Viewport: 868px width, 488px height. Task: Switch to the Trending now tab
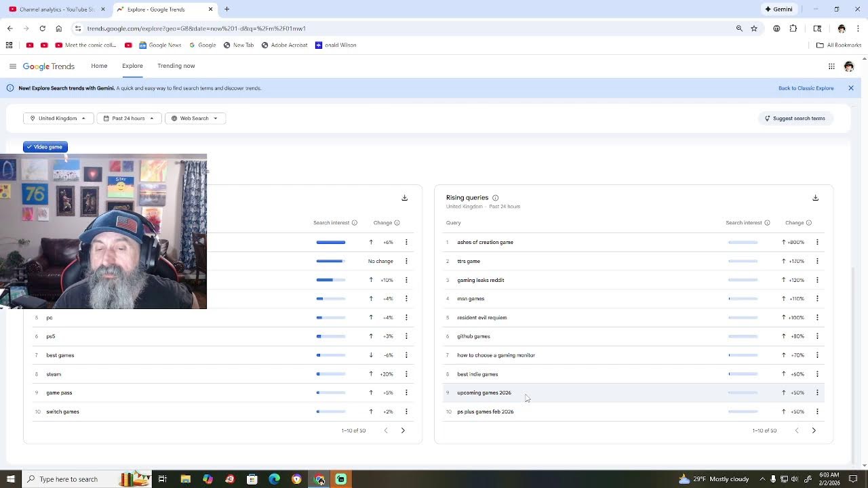click(x=176, y=66)
